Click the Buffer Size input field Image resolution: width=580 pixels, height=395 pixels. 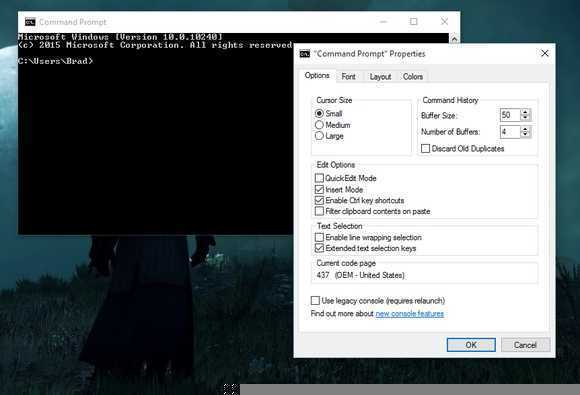510,115
